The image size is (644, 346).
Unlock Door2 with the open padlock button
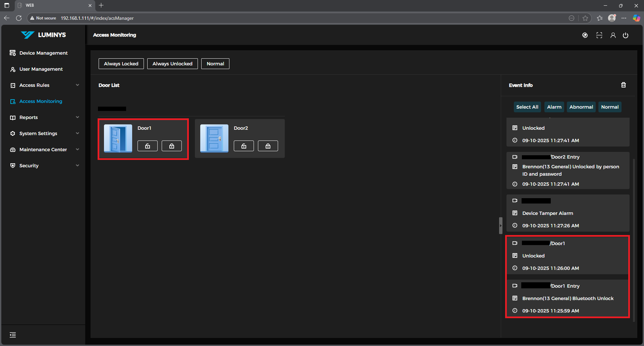click(244, 146)
